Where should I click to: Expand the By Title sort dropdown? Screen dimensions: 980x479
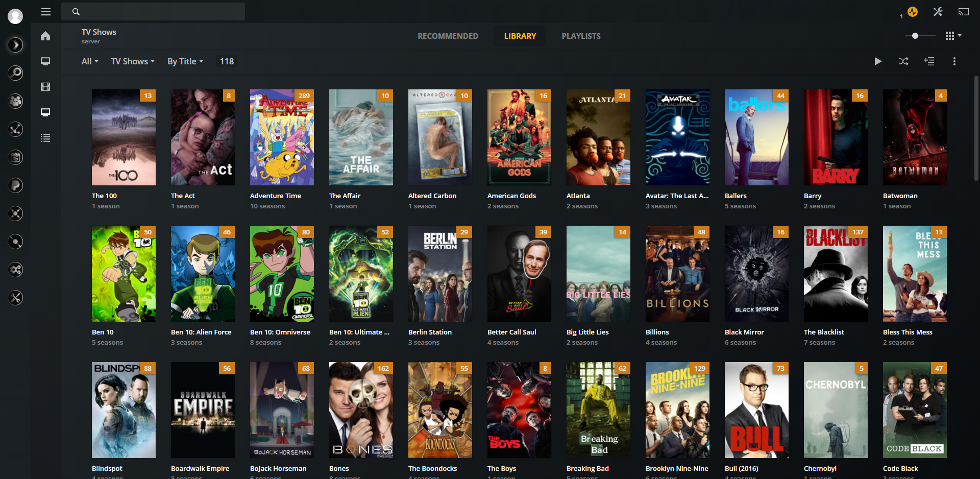[x=185, y=61]
